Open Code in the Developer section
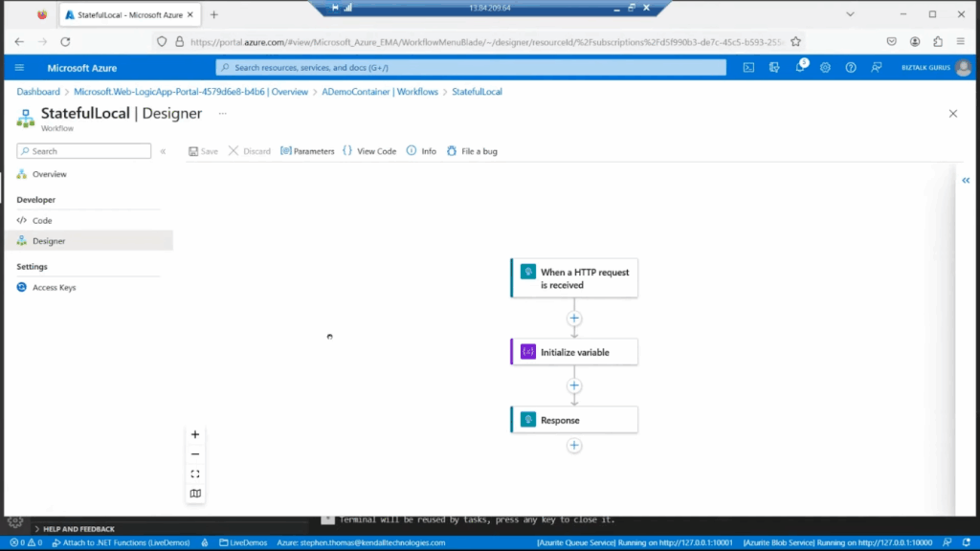This screenshot has height=551, width=980. tap(42, 221)
